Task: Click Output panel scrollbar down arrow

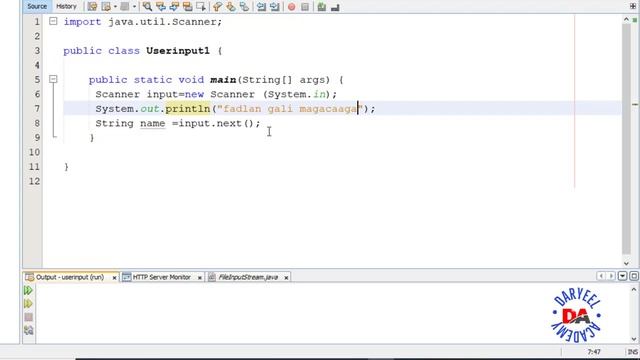Action: (634, 339)
